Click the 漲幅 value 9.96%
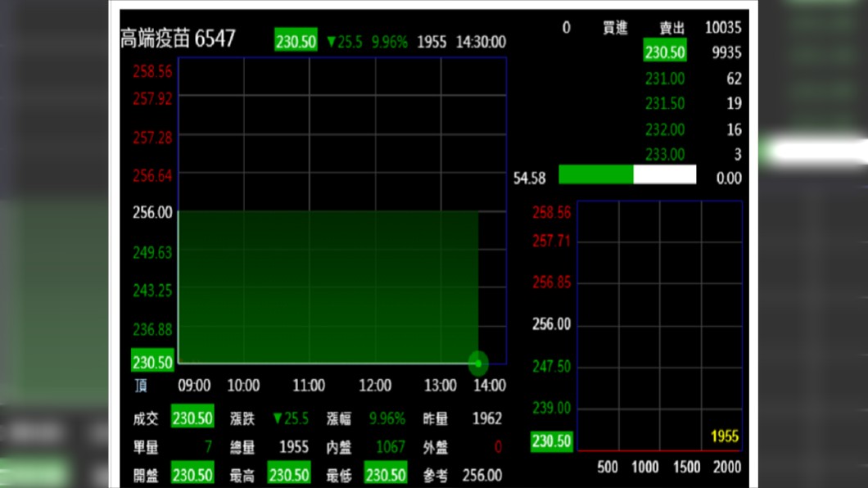Screen dimensions: 868x488 (x=387, y=418)
